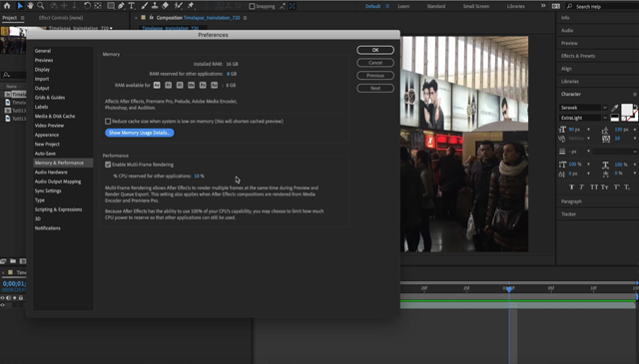639x364 pixels.
Task: Click the Home icon
Action: pos(7,6)
